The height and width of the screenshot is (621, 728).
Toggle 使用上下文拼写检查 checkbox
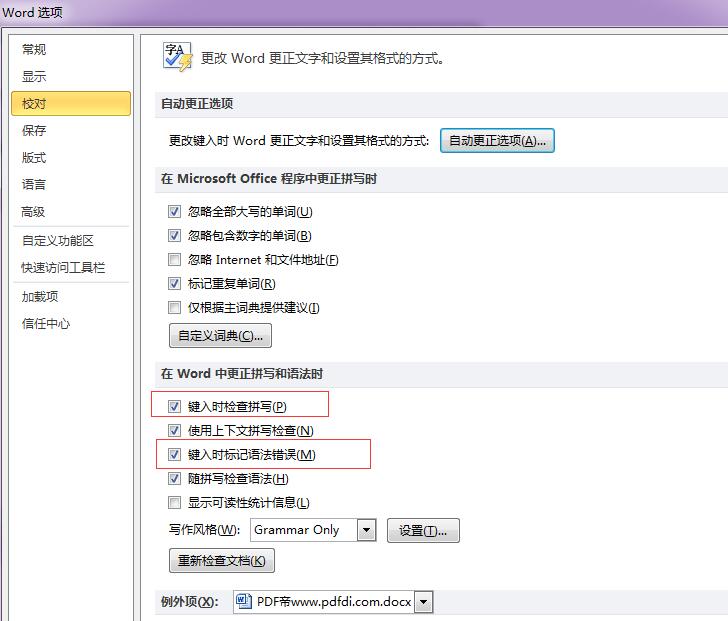[174, 431]
